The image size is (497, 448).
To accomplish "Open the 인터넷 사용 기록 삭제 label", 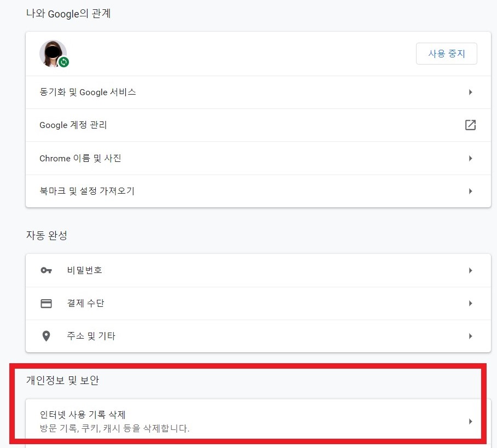I will [83, 415].
